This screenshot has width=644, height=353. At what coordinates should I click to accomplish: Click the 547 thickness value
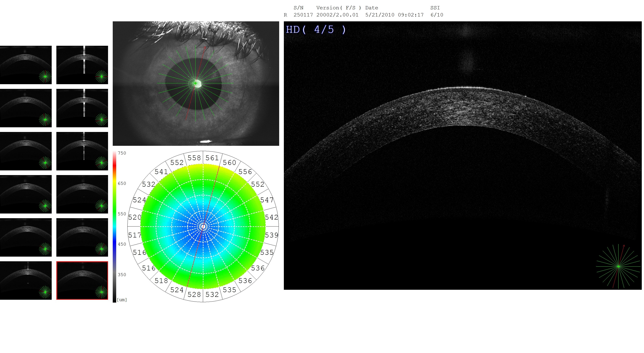(267, 200)
